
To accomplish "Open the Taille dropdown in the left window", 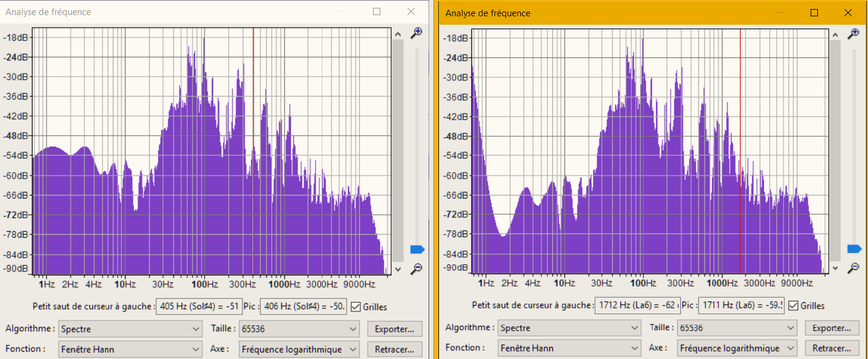I will (x=299, y=329).
